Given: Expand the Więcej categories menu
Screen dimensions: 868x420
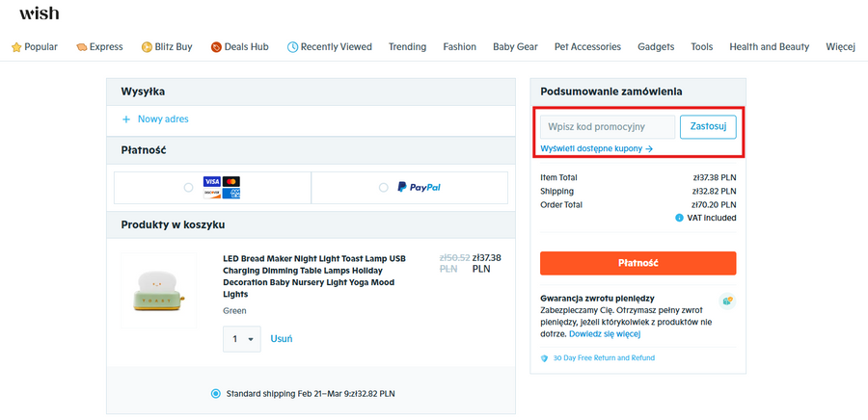Looking at the screenshot, I should pyautogui.click(x=840, y=46).
